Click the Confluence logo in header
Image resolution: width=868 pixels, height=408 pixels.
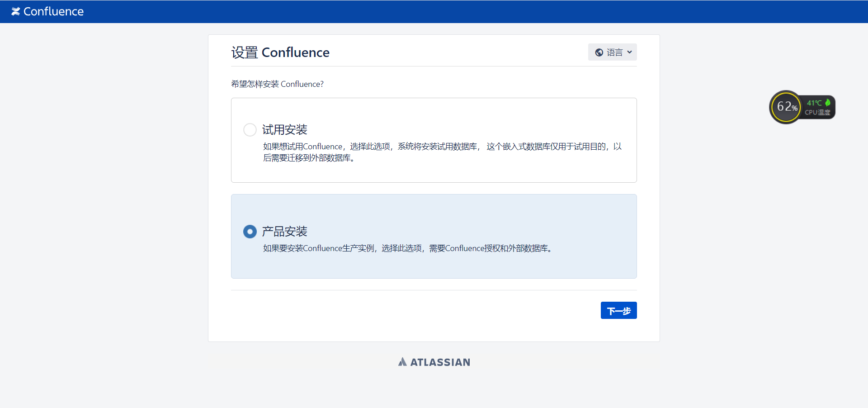[47, 11]
